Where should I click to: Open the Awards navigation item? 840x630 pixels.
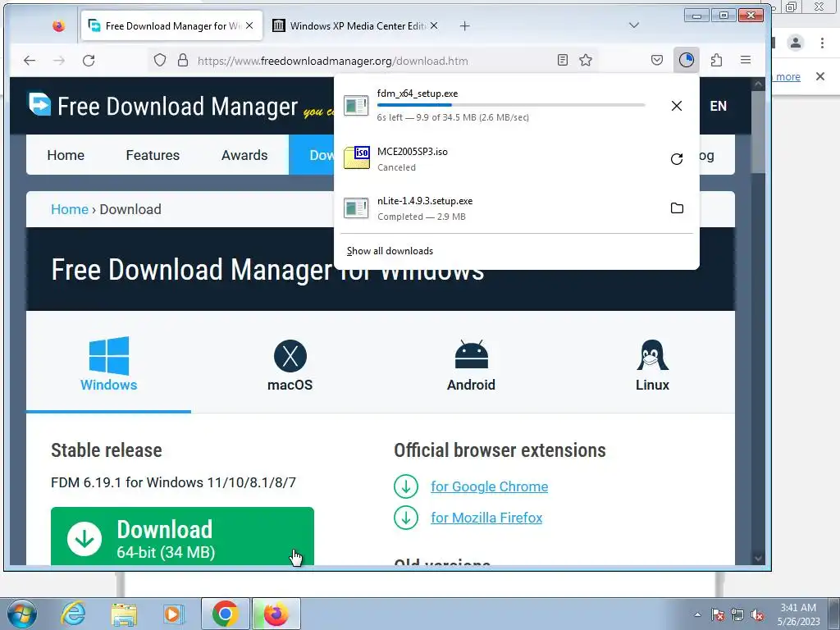[244, 155]
